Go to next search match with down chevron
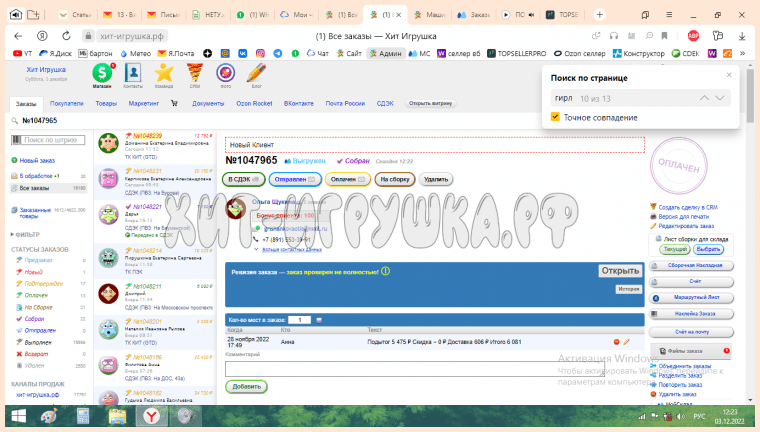This screenshot has width=760, height=432. point(720,98)
